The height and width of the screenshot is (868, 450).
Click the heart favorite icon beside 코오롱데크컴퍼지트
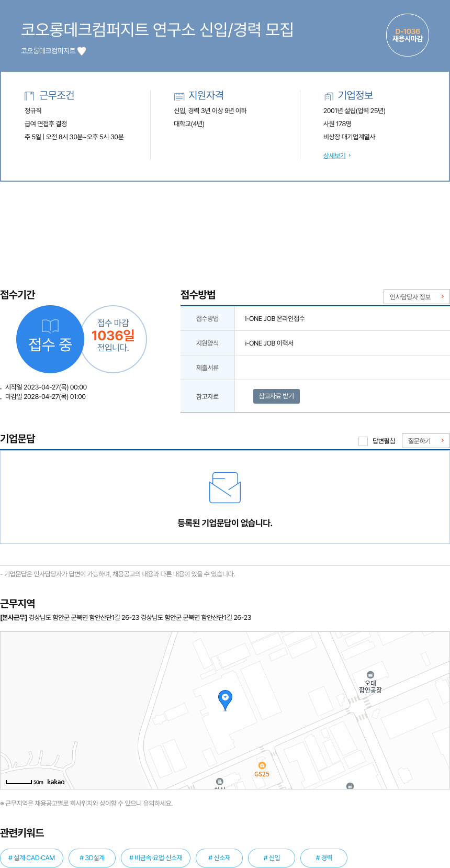[82, 51]
